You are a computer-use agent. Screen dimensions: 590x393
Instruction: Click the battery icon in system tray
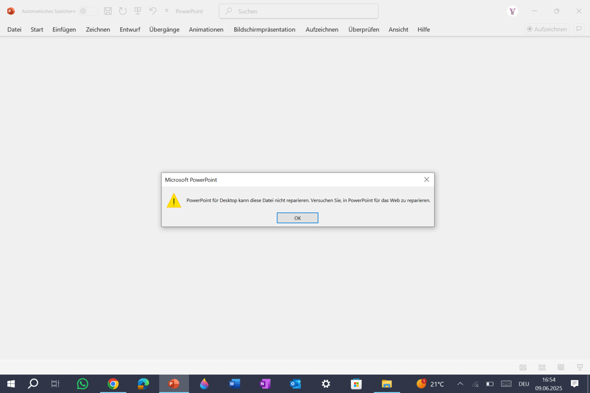[490, 384]
